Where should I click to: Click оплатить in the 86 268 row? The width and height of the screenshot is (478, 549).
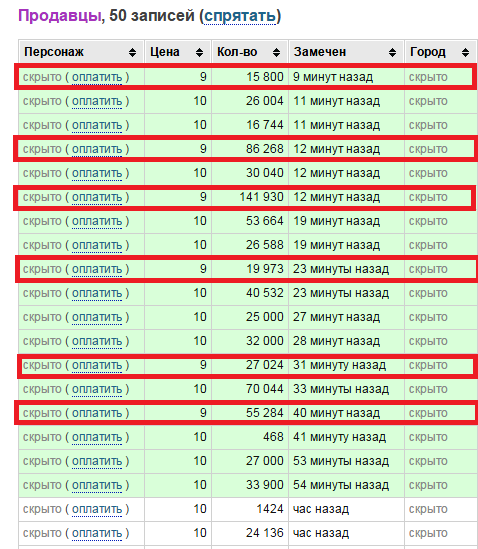click(x=97, y=149)
